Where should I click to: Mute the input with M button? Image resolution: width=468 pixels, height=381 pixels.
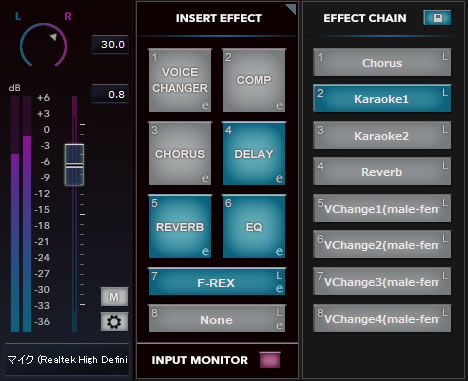point(114,296)
